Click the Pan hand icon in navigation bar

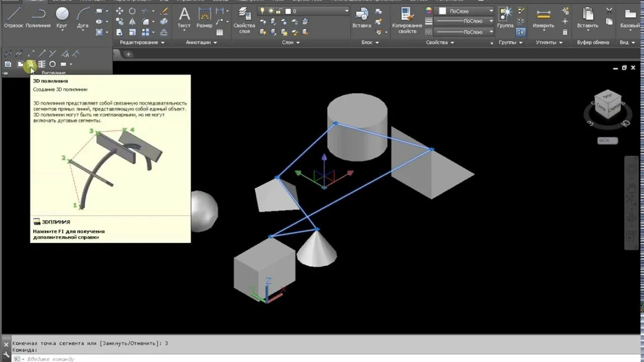pos(631,187)
